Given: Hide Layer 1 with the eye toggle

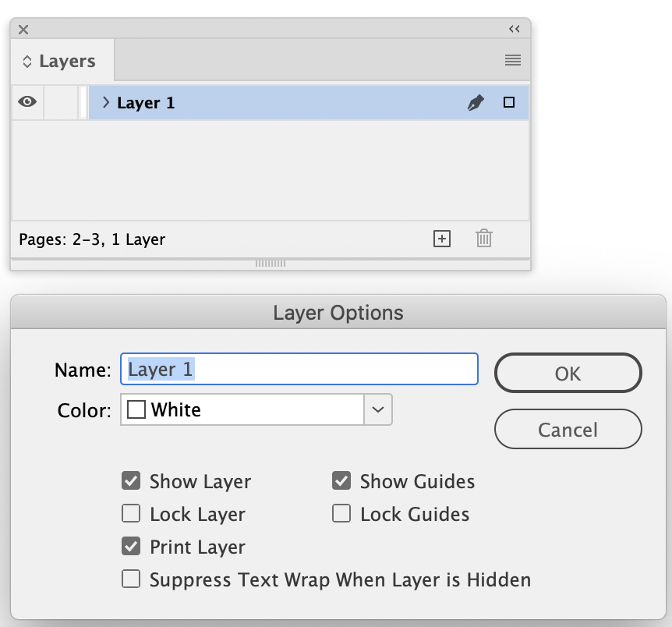Looking at the screenshot, I should pyautogui.click(x=27, y=101).
